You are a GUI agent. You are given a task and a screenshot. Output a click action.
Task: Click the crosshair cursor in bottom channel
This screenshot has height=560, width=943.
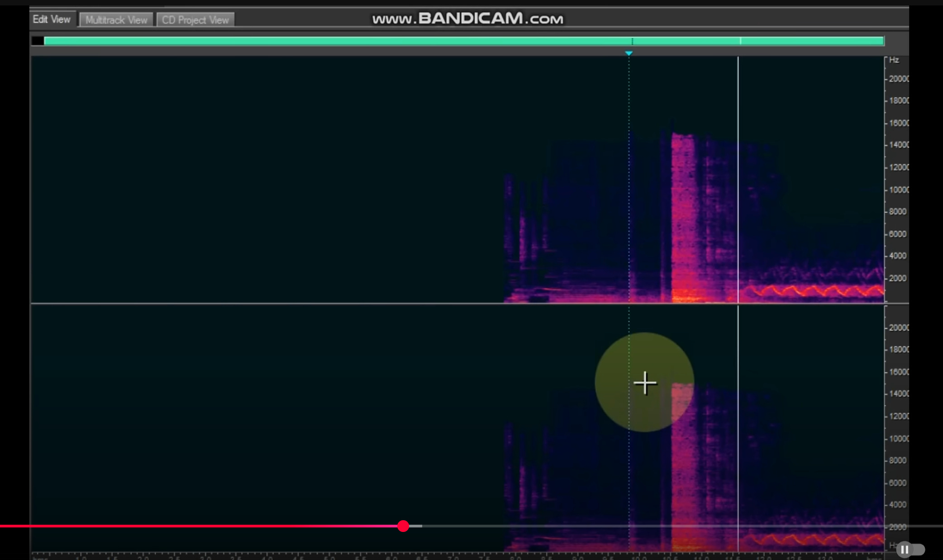[645, 383]
